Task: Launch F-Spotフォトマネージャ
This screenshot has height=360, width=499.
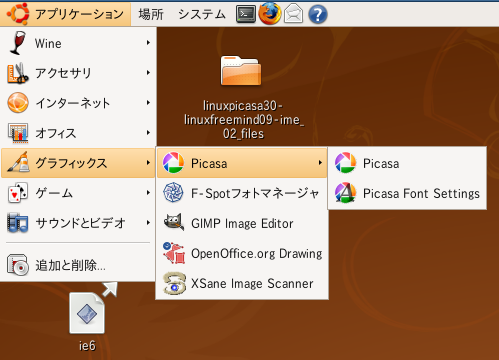Action: 242,193
